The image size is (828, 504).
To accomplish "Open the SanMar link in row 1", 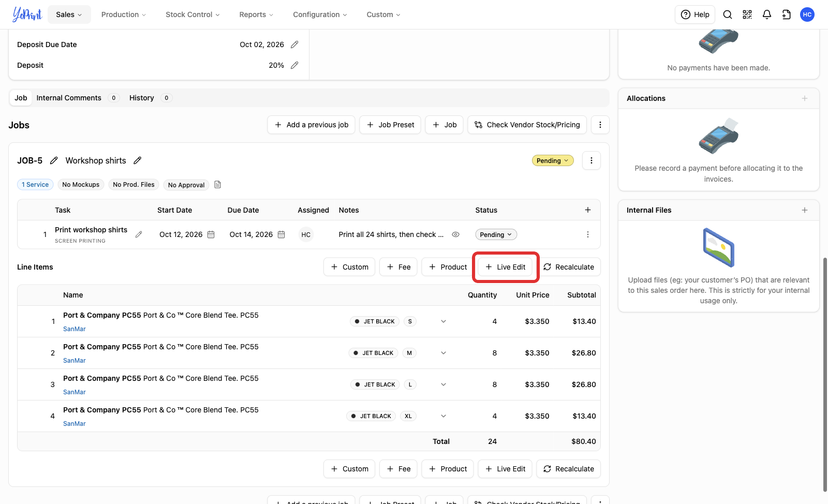I will (75, 329).
